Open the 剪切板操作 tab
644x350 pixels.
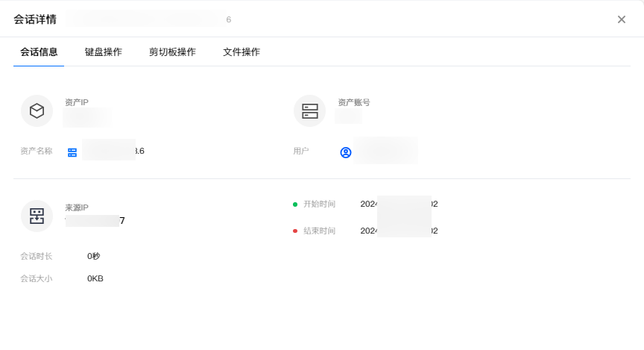pos(172,52)
